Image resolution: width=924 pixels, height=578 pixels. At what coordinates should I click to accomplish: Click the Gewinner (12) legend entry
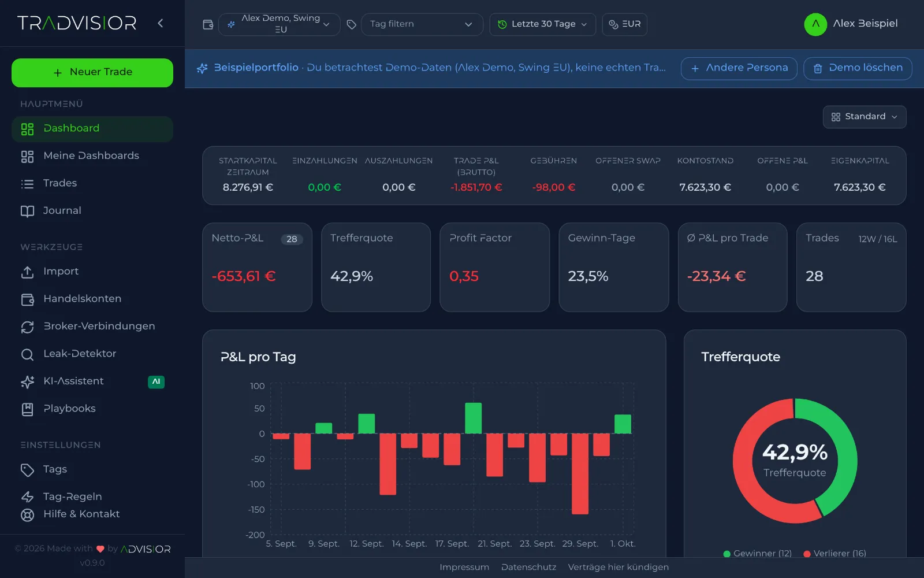pyautogui.click(x=757, y=554)
